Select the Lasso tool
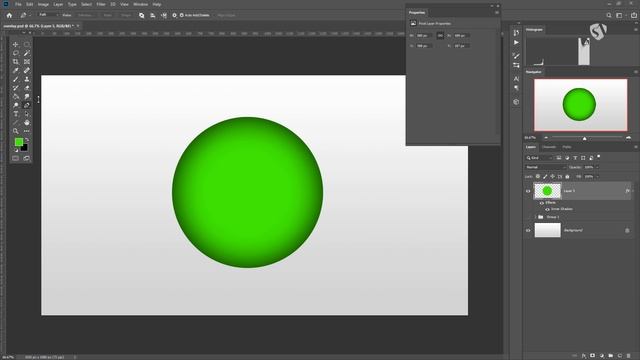The width and height of the screenshot is (640, 360). click(x=16, y=53)
